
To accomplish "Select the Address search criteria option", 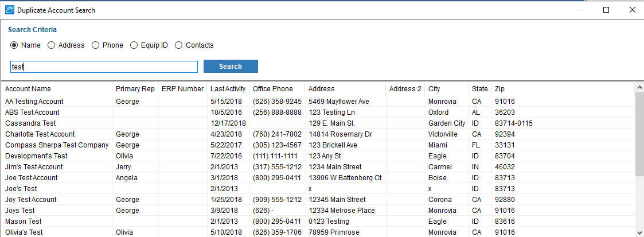I will (52, 45).
